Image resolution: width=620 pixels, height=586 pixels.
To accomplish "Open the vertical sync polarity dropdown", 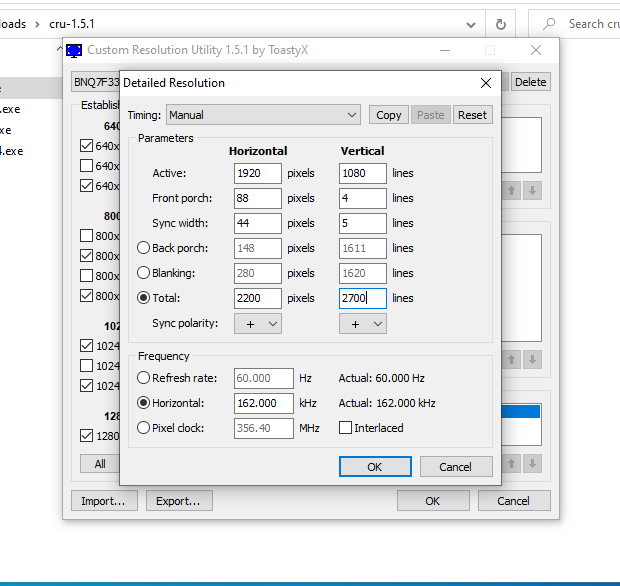I will pyautogui.click(x=363, y=323).
